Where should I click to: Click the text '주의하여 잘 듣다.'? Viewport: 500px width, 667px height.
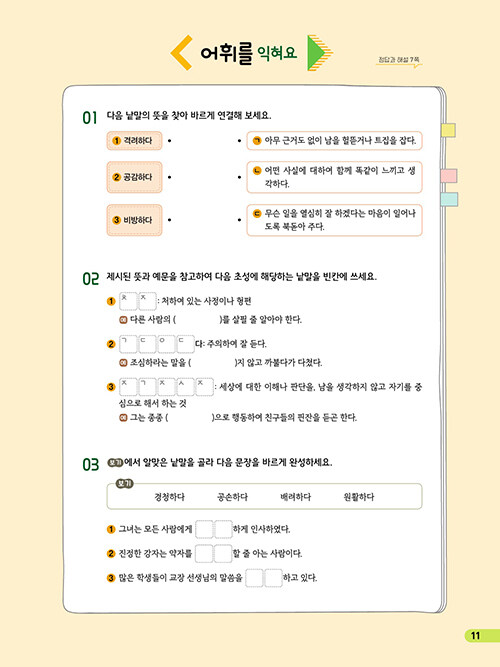237,344
